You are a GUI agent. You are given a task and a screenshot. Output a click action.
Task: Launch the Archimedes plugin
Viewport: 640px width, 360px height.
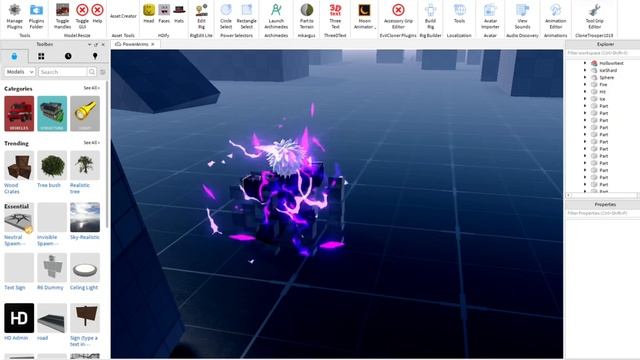[276, 16]
